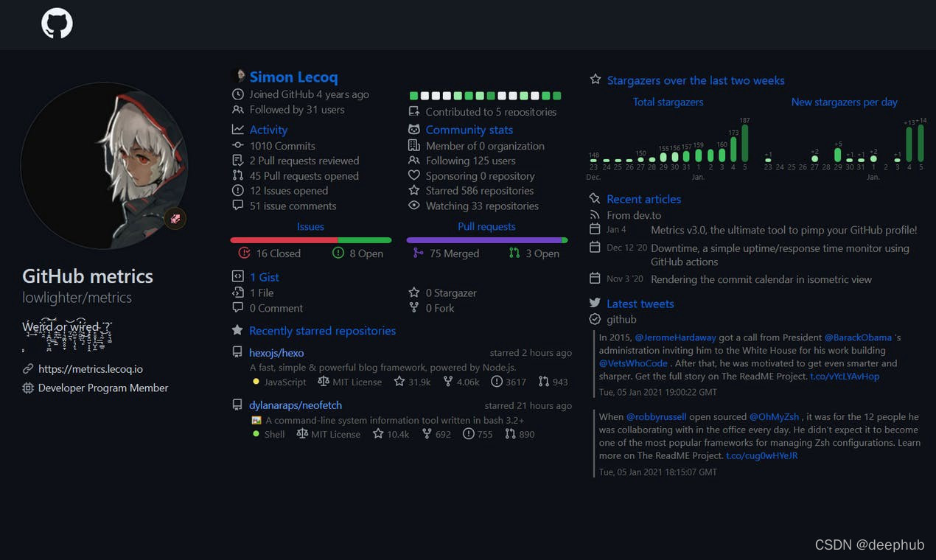Viewport: 936px width, 560px height.
Task: Click the calendar icon beside Jan 4 article
Action: pos(596,229)
